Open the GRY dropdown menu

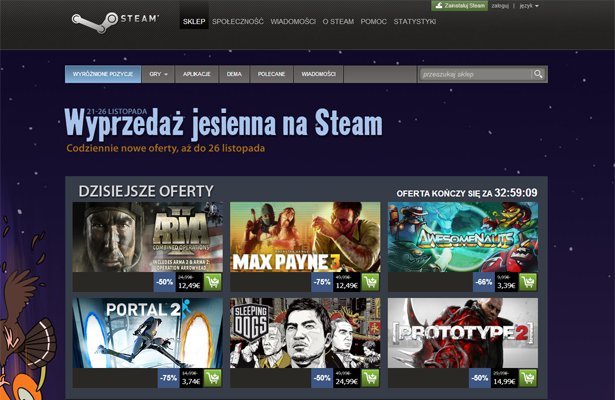pos(158,74)
